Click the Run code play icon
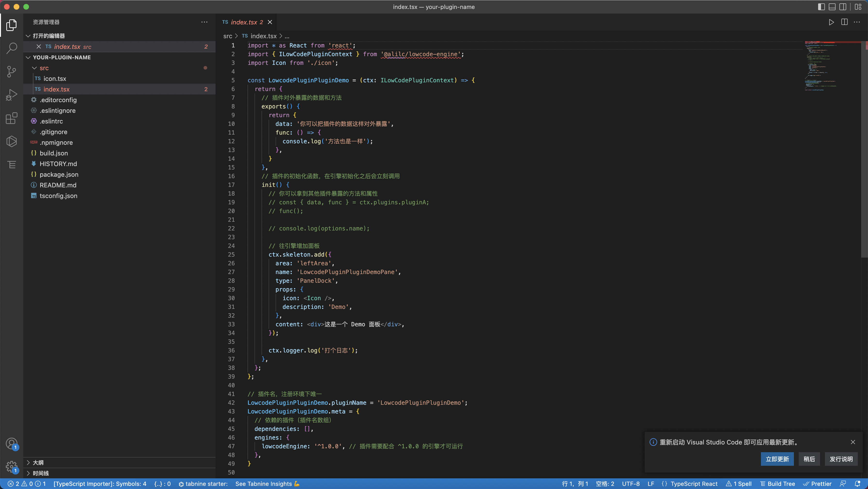This screenshot has height=489, width=868. point(831,22)
